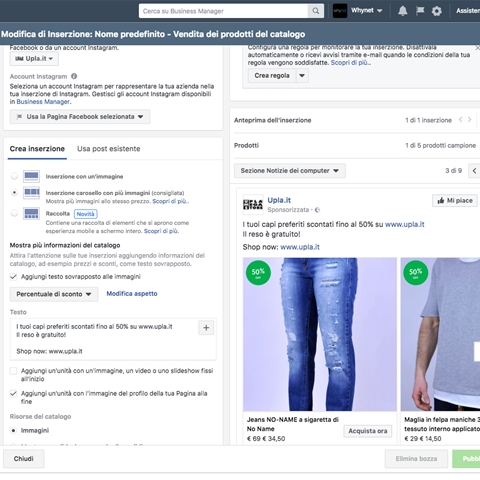
Task: Enable unit with fixed image at start
Action: tap(13, 371)
